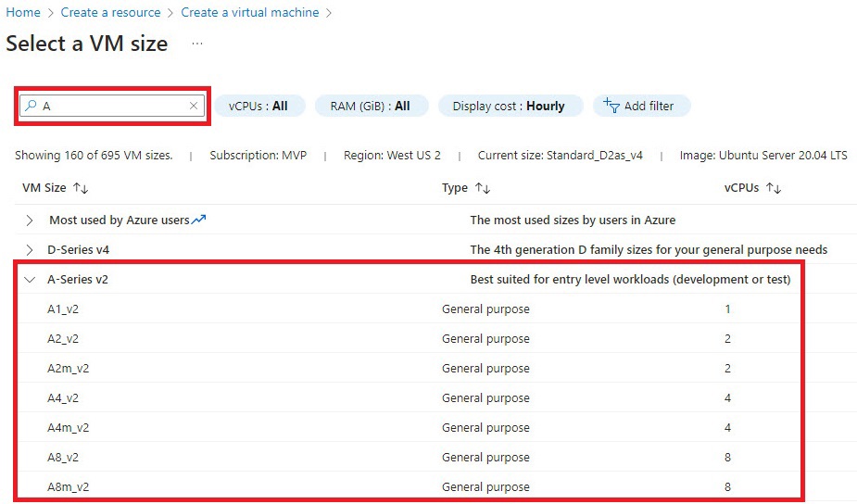
Task: Sort by Type column arrows
Action: [x=483, y=188]
